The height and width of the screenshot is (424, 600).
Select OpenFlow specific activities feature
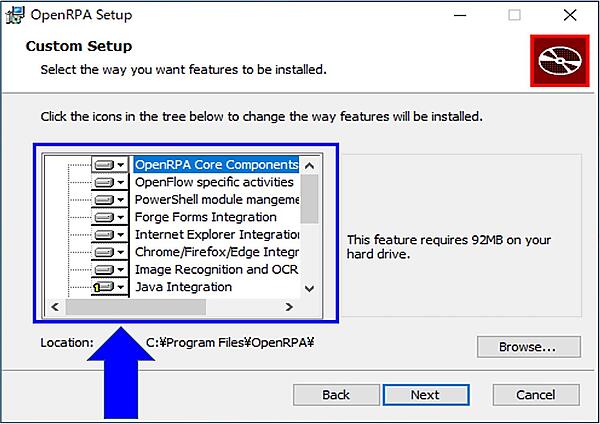coord(214,183)
